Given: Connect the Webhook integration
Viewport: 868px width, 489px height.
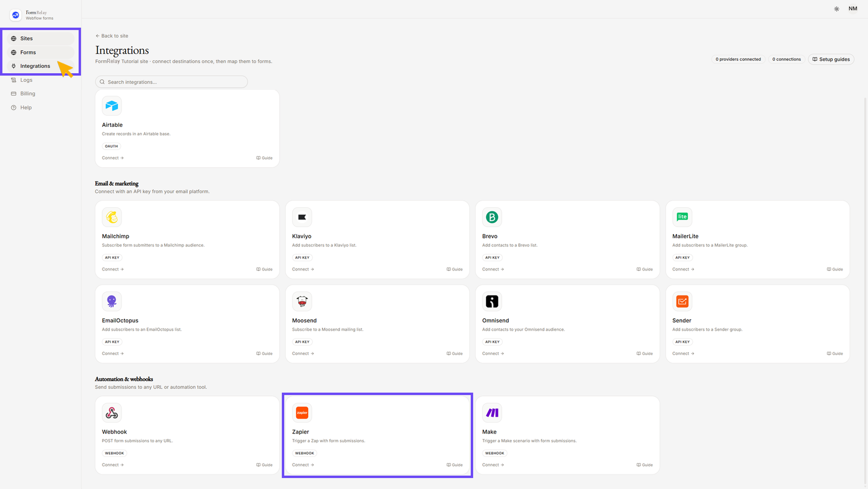Looking at the screenshot, I should [113, 465].
